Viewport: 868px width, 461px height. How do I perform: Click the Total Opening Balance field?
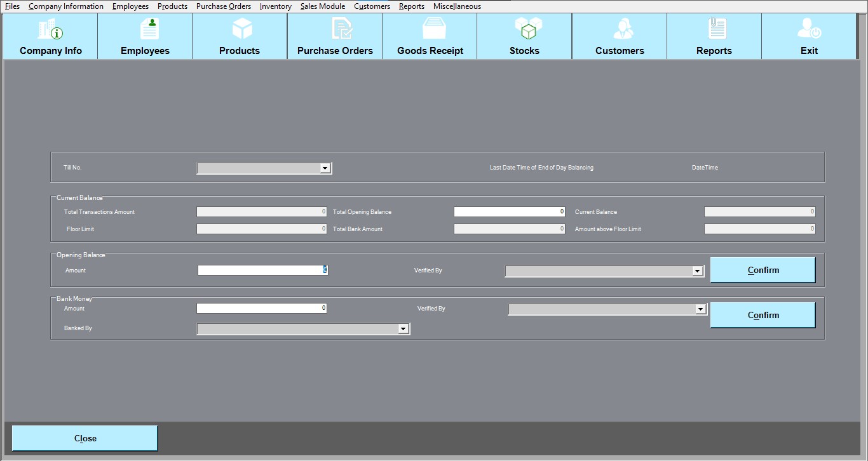pos(509,211)
